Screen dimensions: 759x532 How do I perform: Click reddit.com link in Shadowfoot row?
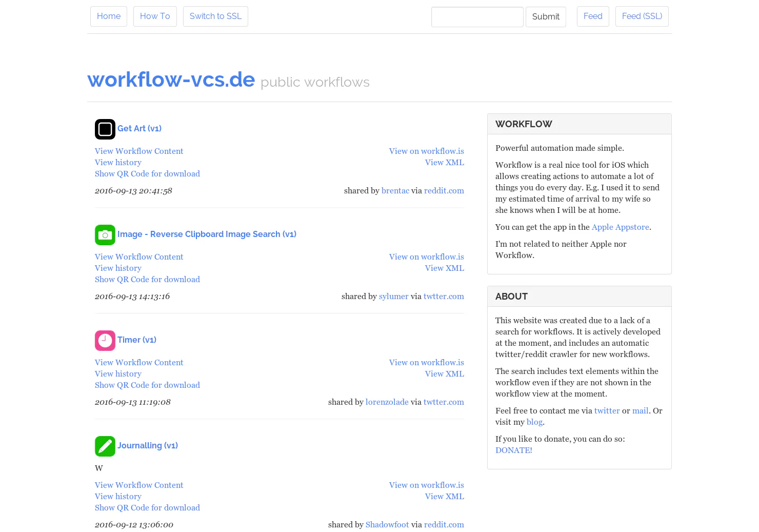444,524
